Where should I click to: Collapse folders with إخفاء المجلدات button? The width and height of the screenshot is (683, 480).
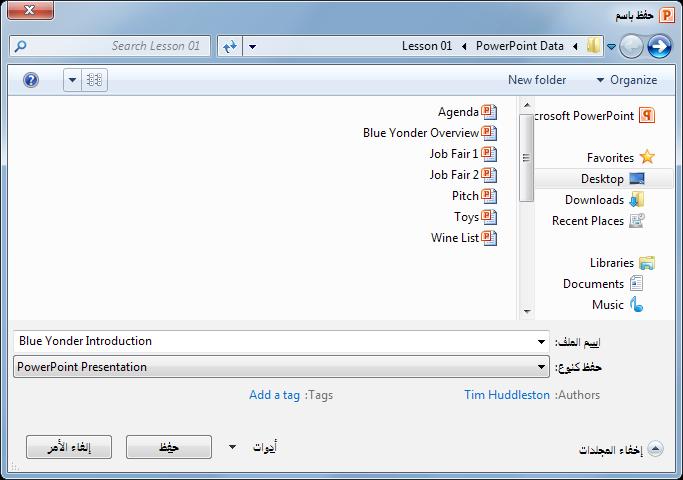621,449
